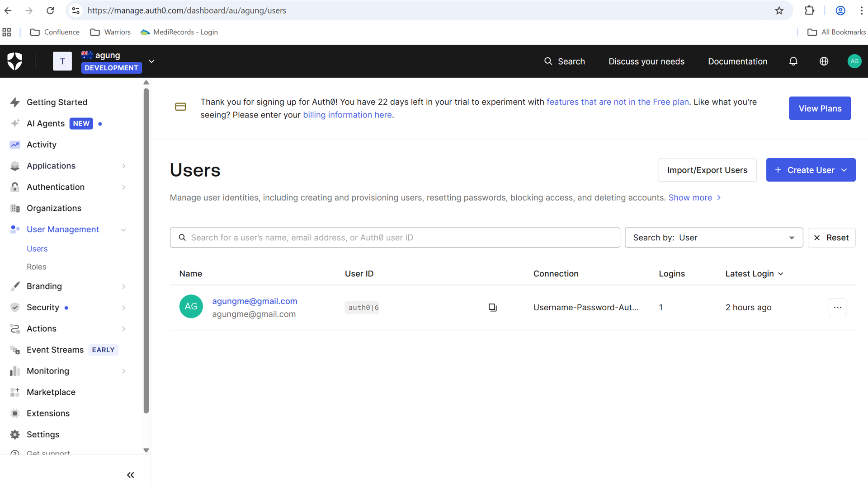Expand the agung tenant switcher chevron

[151, 61]
